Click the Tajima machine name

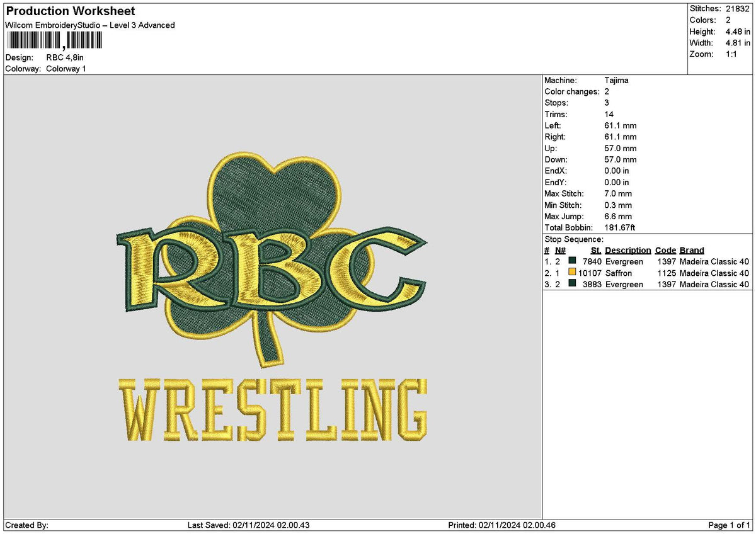click(x=616, y=80)
